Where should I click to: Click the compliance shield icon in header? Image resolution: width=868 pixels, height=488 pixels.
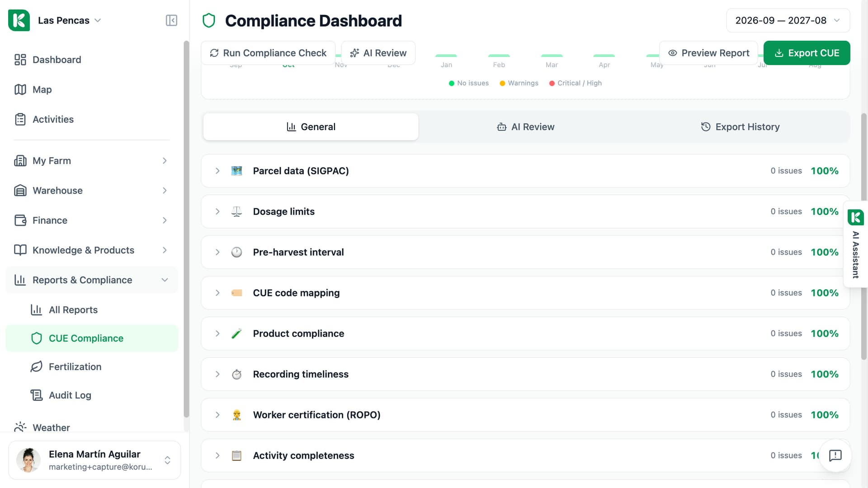(x=209, y=21)
